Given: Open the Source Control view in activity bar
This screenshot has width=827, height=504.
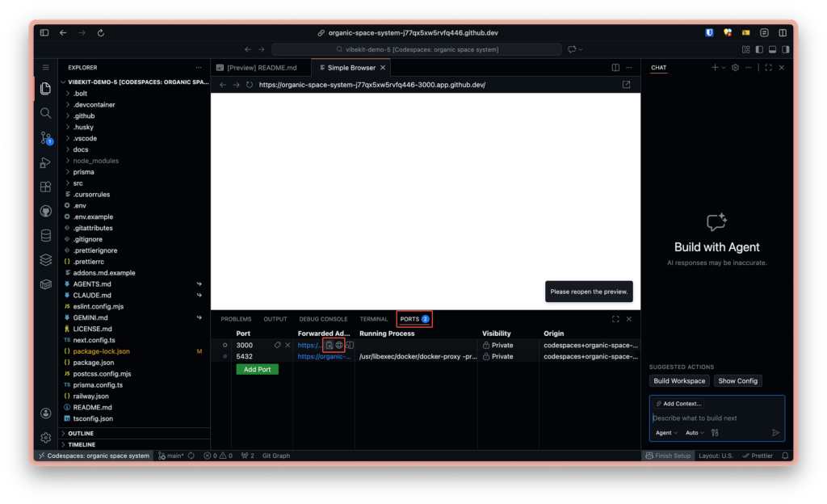Looking at the screenshot, I should click(46, 138).
